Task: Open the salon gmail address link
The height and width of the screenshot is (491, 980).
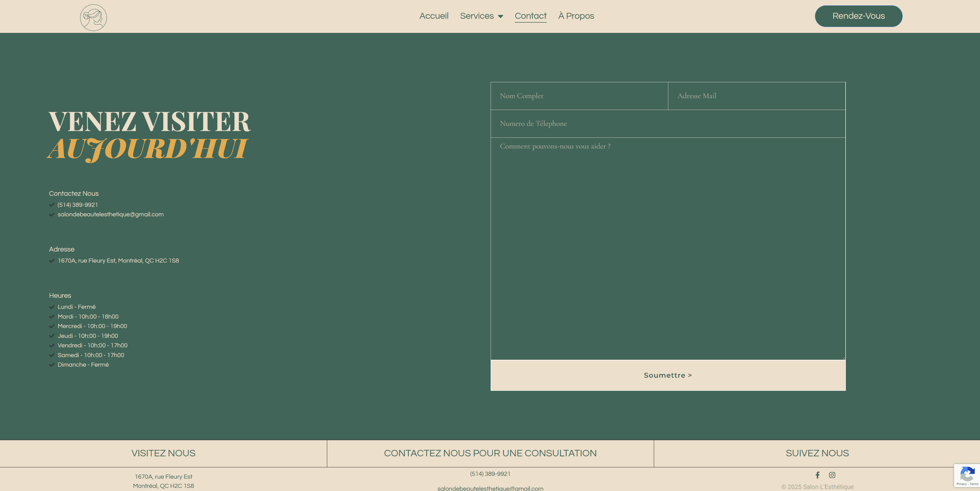Action: tap(110, 215)
